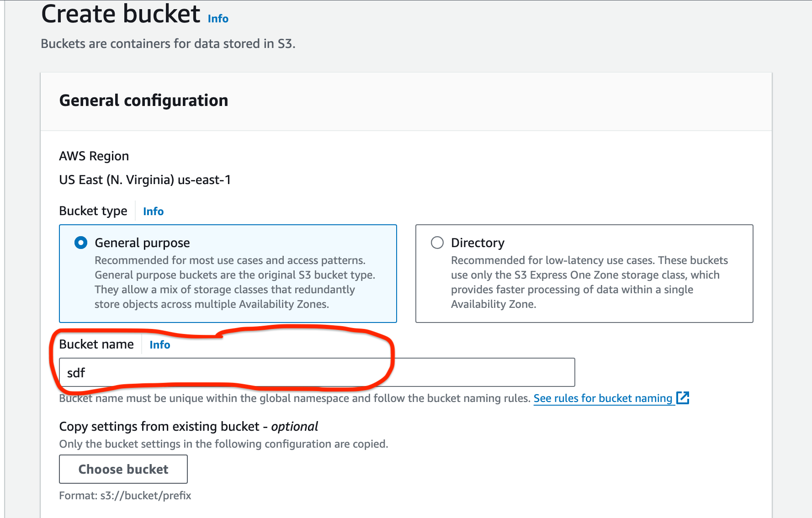Screen dimensions: 812x518
Task: Click the "Buckets are containers" subtitle text
Action: point(168,44)
